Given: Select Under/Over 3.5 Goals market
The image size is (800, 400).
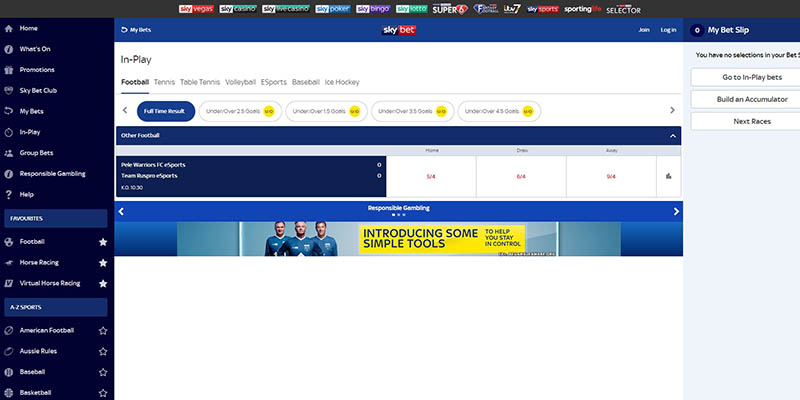Looking at the screenshot, I should [412, 111].
